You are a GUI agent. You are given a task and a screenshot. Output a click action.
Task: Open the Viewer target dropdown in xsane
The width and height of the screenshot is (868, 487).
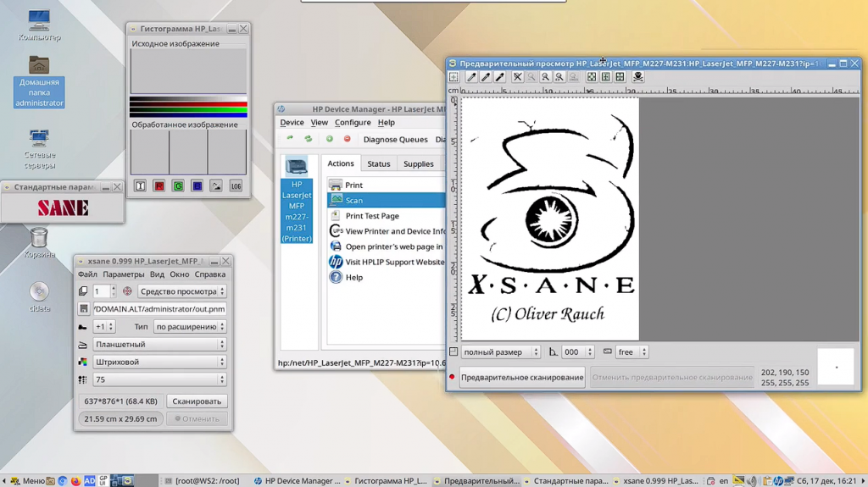181,291
